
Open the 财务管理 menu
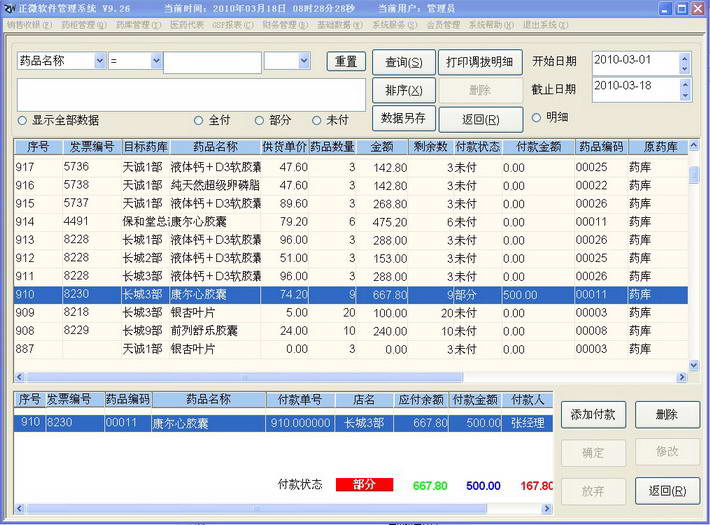(285, 25)
